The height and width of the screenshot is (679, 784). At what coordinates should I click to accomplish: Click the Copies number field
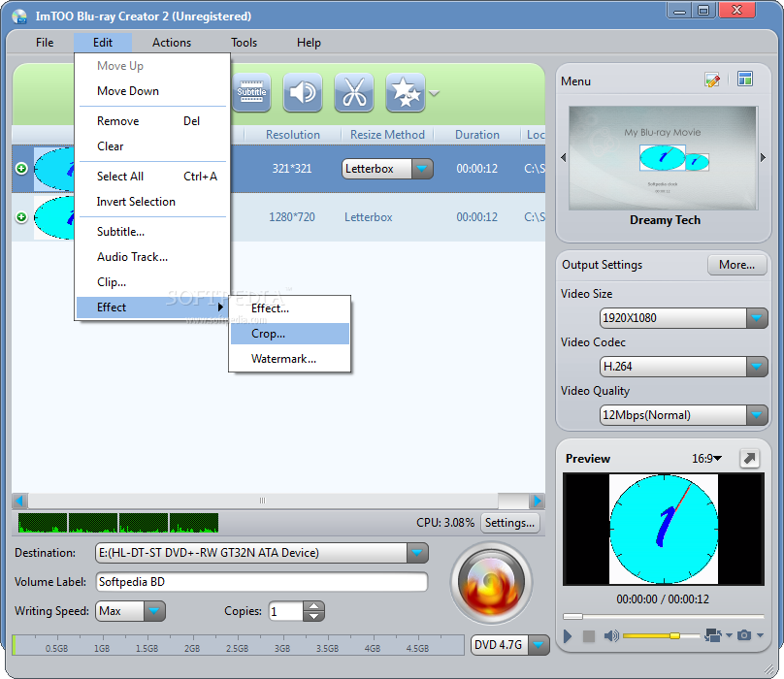[286, 611]
